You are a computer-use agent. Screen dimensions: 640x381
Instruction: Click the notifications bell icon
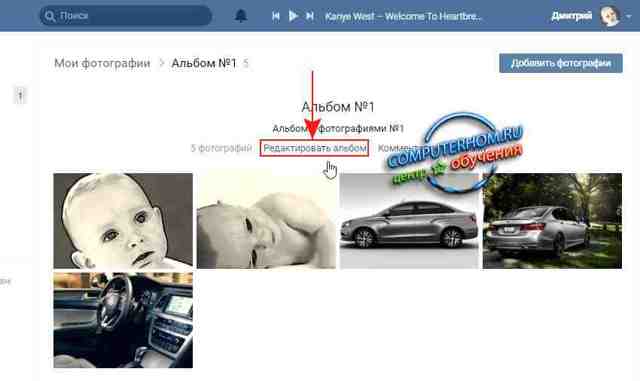(241, 16)
